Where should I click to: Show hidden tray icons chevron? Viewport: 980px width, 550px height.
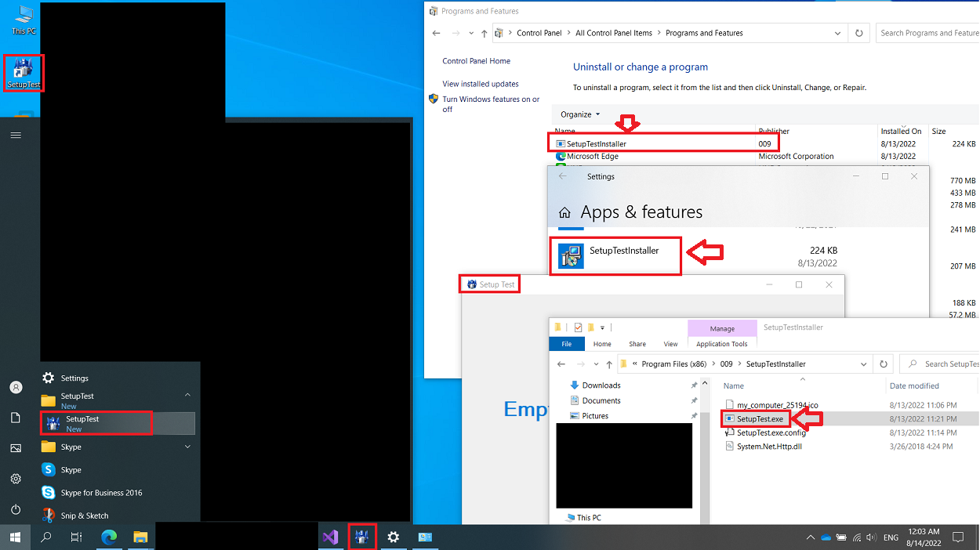coord(810,538)
